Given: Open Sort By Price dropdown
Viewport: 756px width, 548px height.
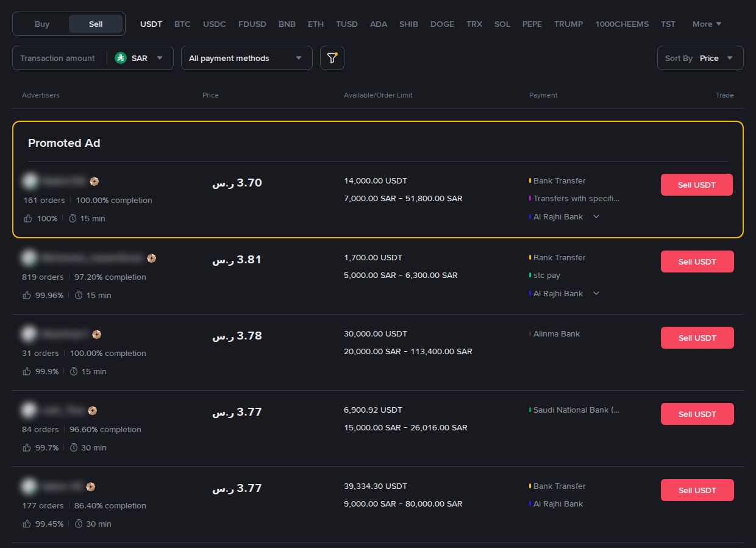Looking at the screenshot, I should [701, 58].
